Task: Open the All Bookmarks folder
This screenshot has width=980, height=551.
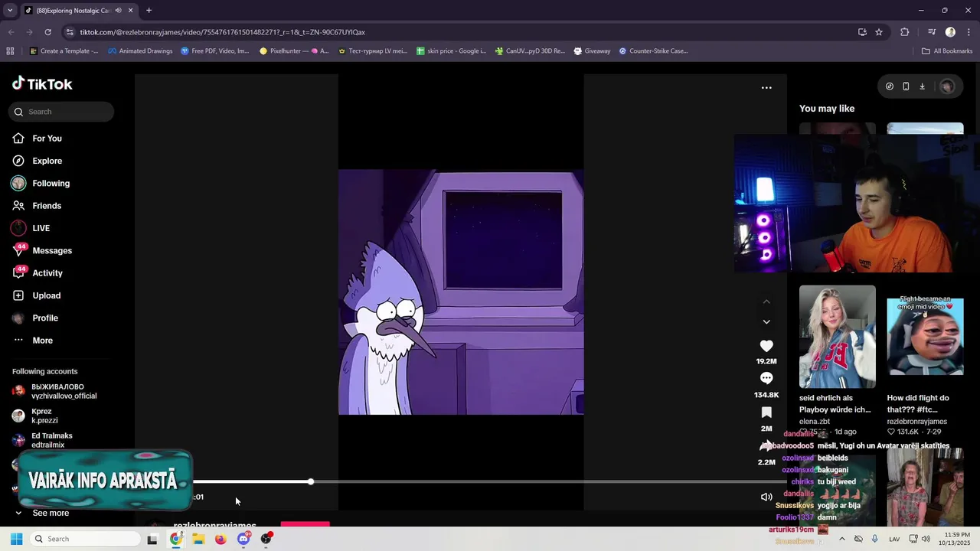Action: point(947,51)
